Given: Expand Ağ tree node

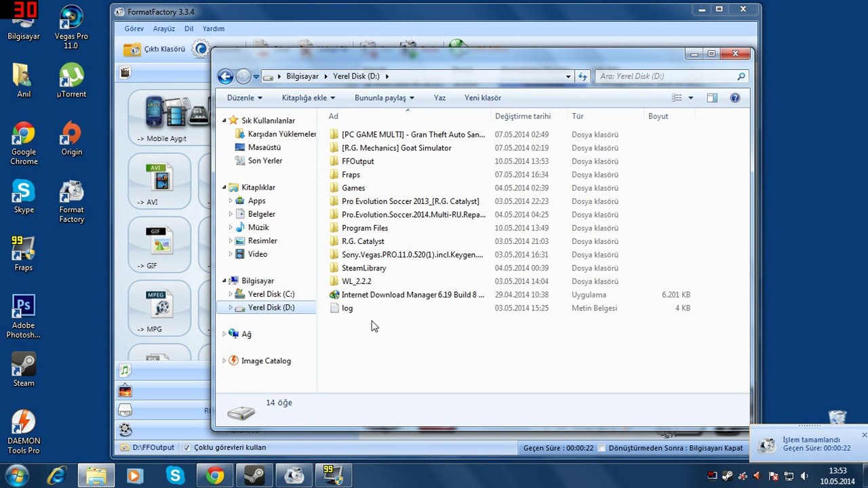Looking at the screenshot, I should (224, 334).
